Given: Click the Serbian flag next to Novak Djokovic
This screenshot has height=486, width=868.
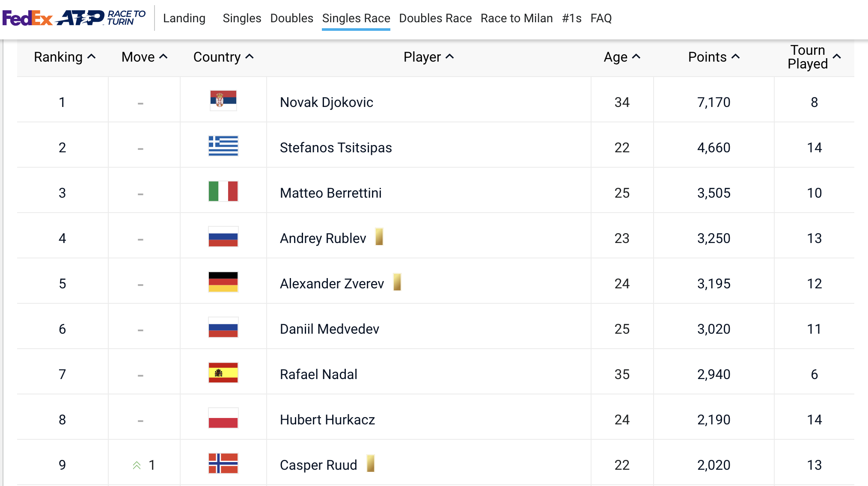Looking at the screenshot, I should coord(223,101).
